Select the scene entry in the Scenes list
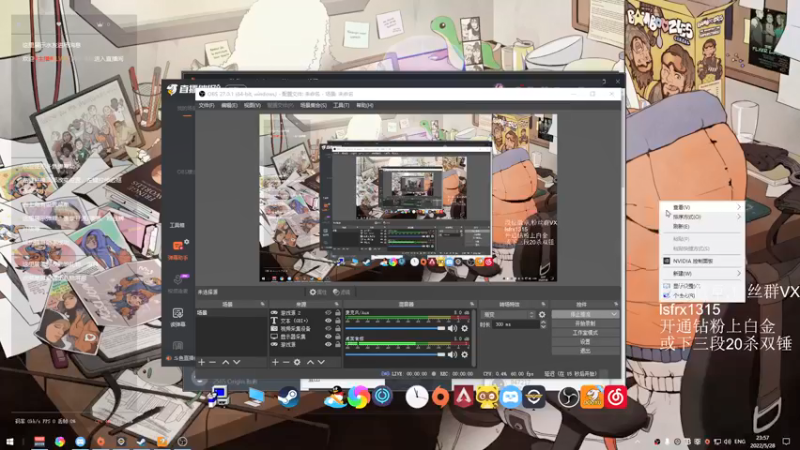 coord(231,313)
